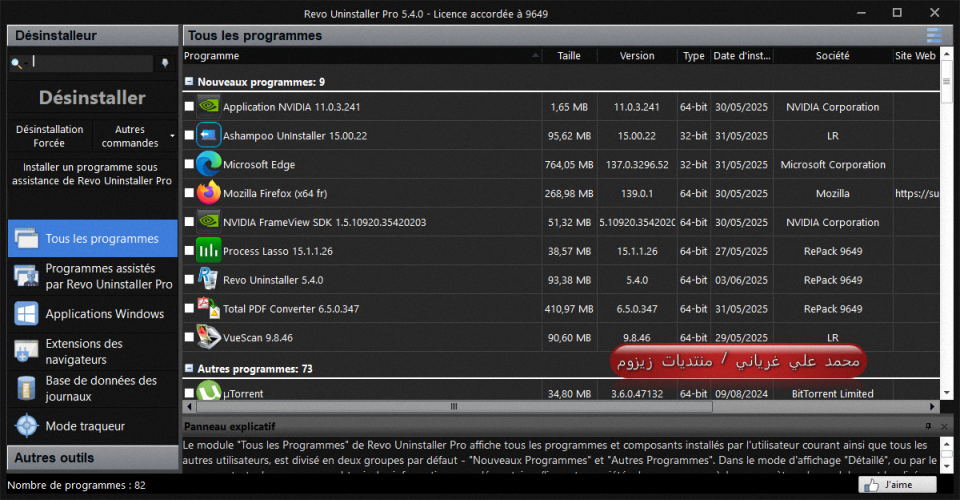
Task: Tick the Process Lasso checkbox
Action: (x=189, y=250)
